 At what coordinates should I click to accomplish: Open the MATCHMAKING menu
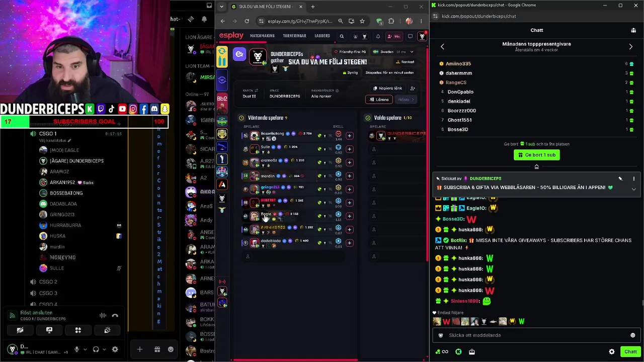point(262,36)
